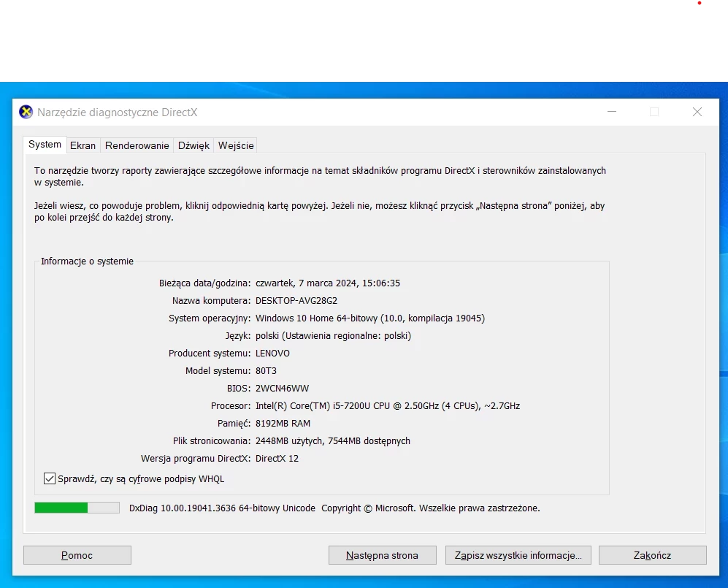The width and height of the screenshot is (728, 588).
Task: Click the Następna strona button
Action: (382, 555)
